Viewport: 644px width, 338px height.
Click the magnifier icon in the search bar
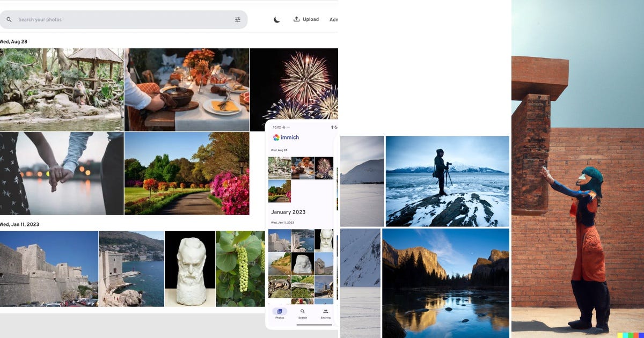[9, 19]
